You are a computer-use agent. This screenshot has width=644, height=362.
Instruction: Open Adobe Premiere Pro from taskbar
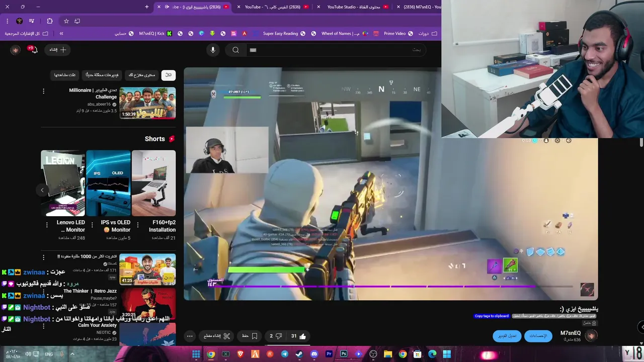[329, 354]
